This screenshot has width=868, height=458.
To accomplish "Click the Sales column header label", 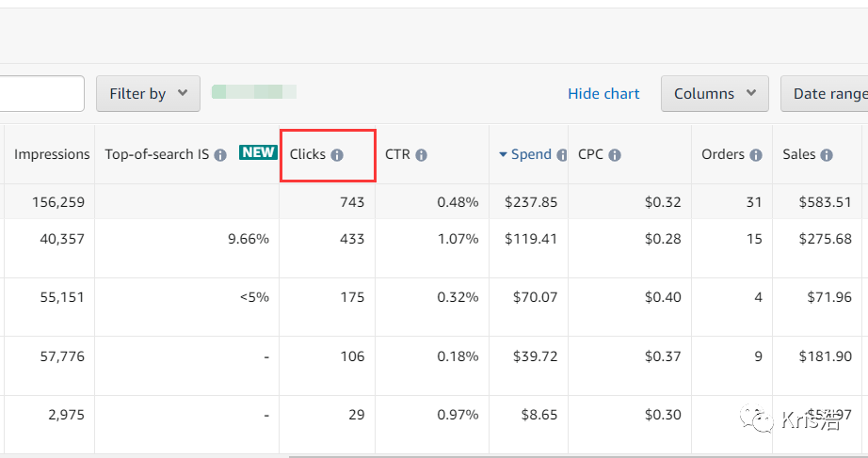I will point(799,154).
